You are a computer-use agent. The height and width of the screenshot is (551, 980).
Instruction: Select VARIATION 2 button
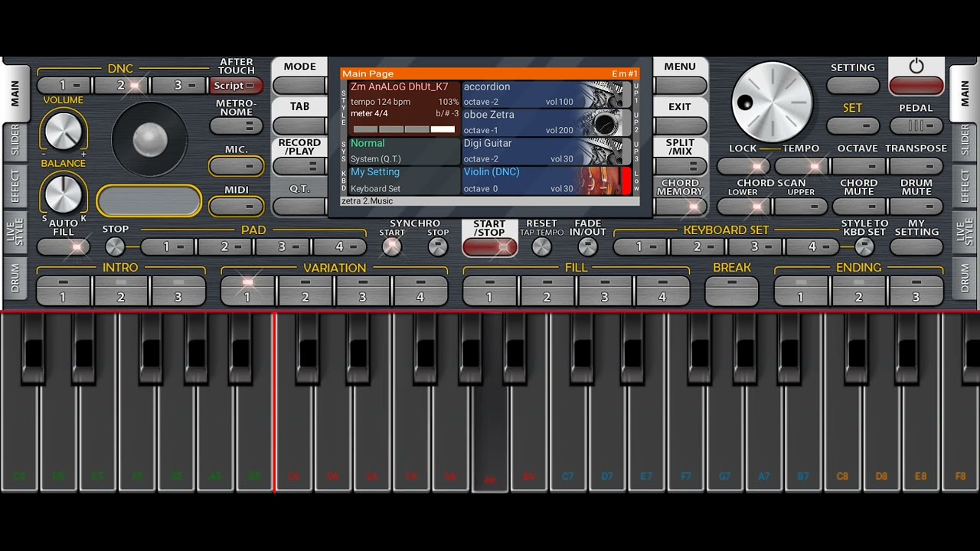pyautogui.click(x=305, y=291)
